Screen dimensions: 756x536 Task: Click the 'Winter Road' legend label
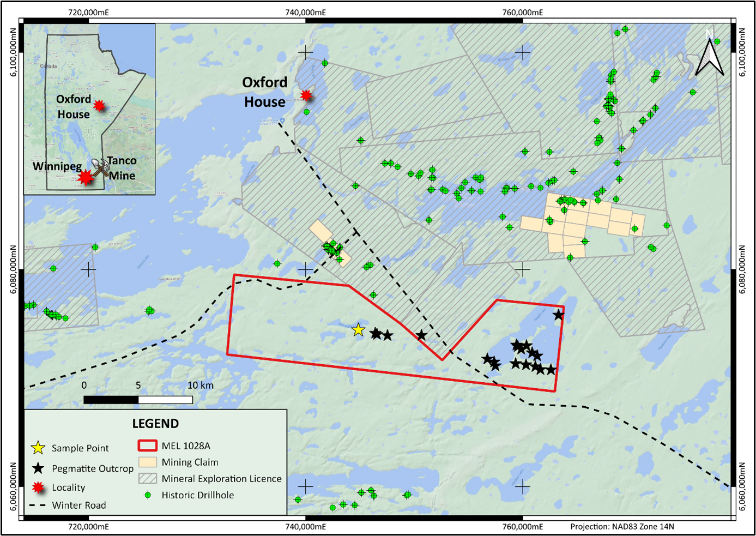(x=79, y=505)
